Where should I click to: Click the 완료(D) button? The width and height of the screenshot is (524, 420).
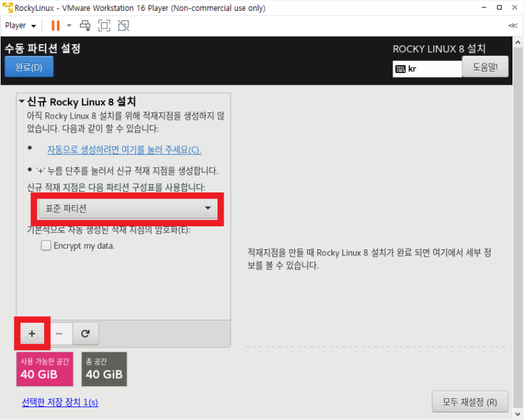click(29, 67)
